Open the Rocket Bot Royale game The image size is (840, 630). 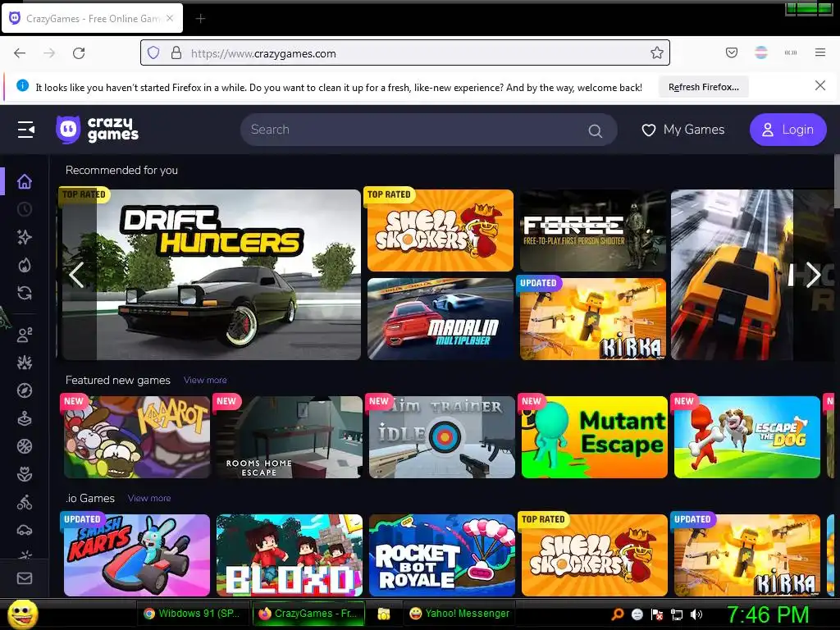[x=442, y=555]
